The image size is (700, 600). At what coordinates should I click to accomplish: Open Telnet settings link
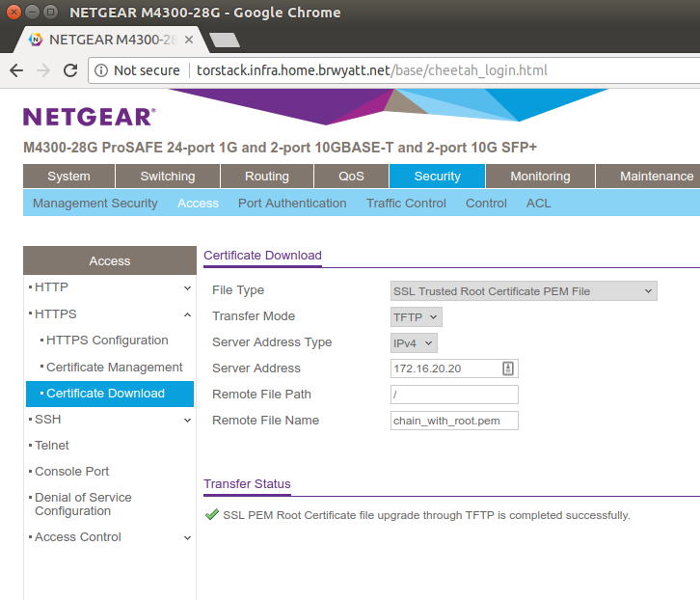52,446
